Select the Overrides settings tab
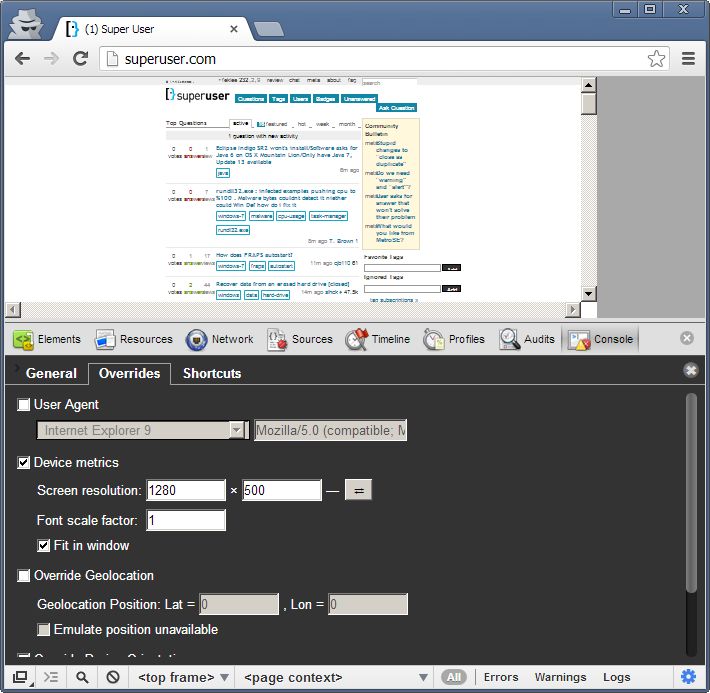This screenshot has height=693, width=710. tap(130, 373)
